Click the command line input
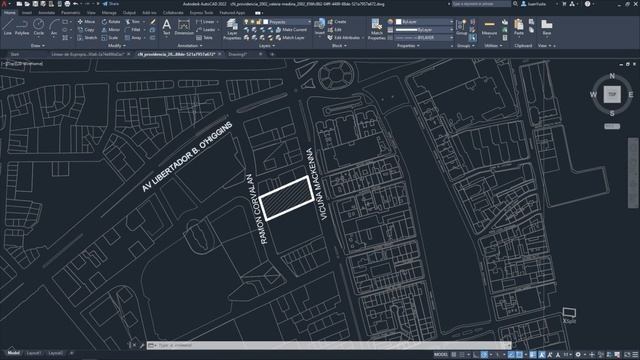 tap(329, 345)
